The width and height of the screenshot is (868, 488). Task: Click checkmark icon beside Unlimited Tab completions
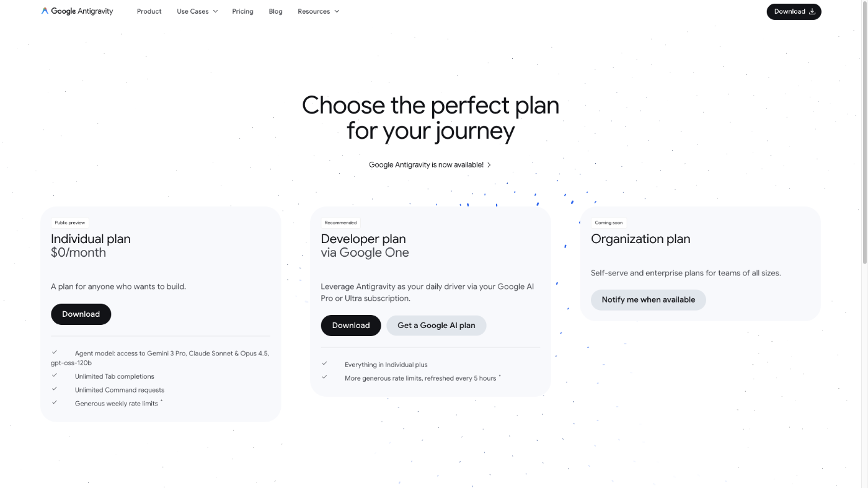click(x=55, y=375)
